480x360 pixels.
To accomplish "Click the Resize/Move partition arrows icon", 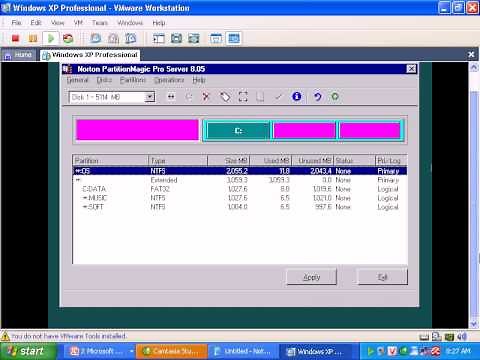I will coord(171,97).
